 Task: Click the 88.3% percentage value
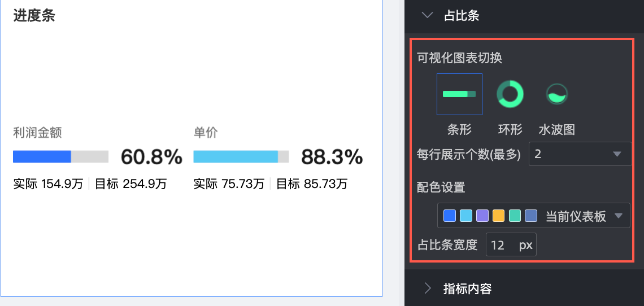(x=332, y=156)
